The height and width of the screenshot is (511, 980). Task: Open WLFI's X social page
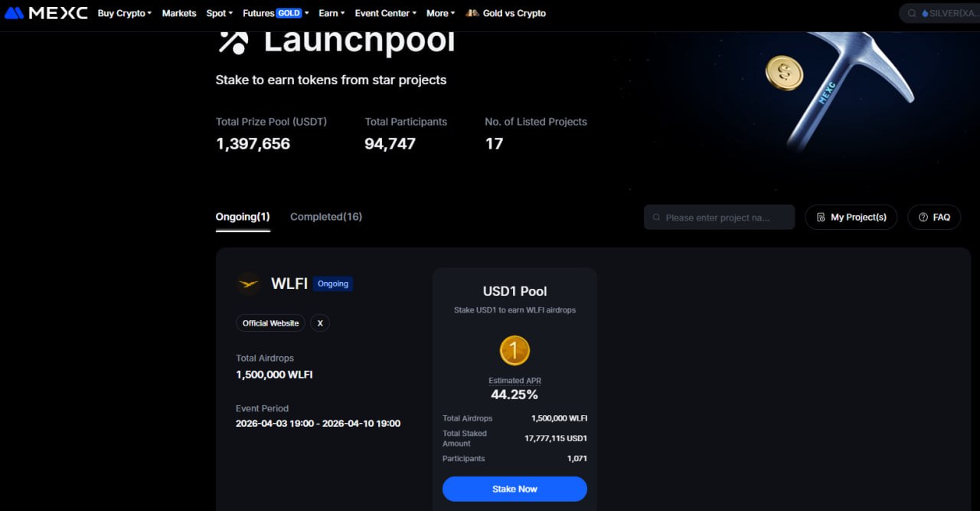coord(320,323)
